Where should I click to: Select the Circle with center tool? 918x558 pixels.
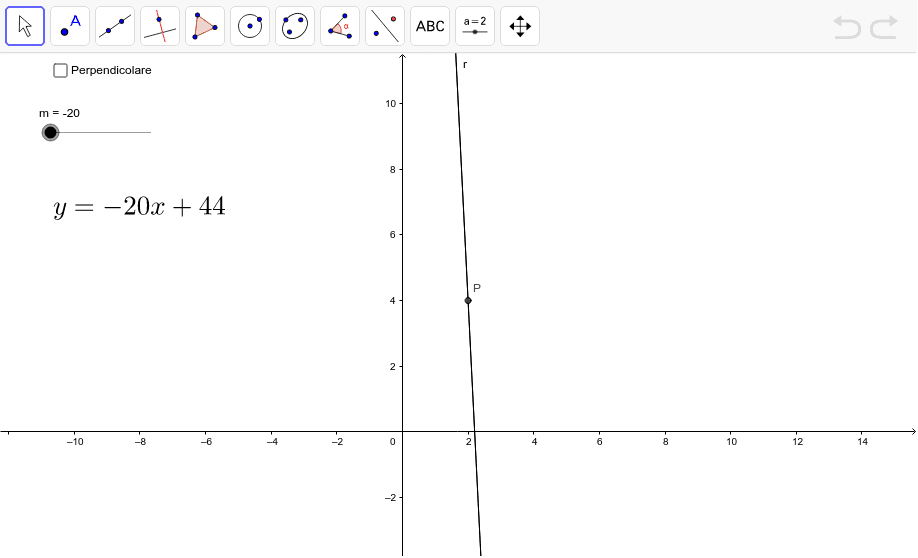point(250,26)
